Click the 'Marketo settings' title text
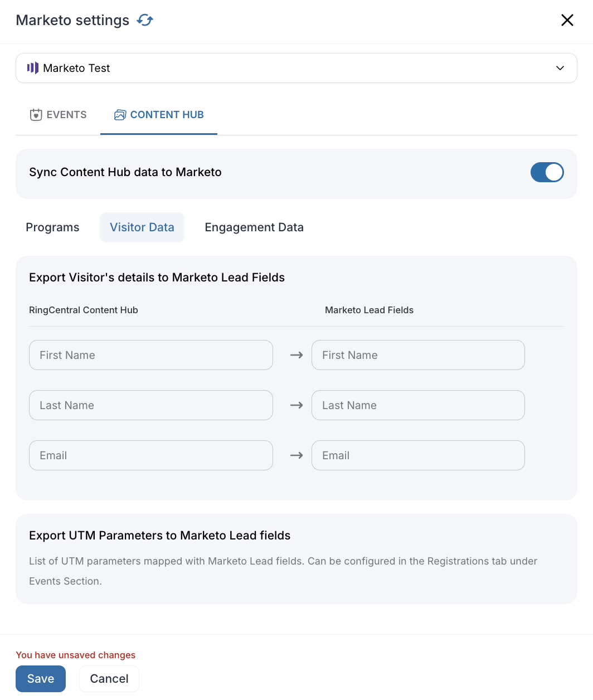 pos(72,20)
